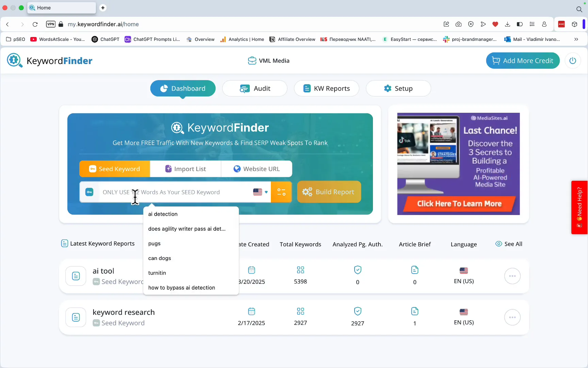
Task: Open the ChatGPT bookmark
Action: 105,39
